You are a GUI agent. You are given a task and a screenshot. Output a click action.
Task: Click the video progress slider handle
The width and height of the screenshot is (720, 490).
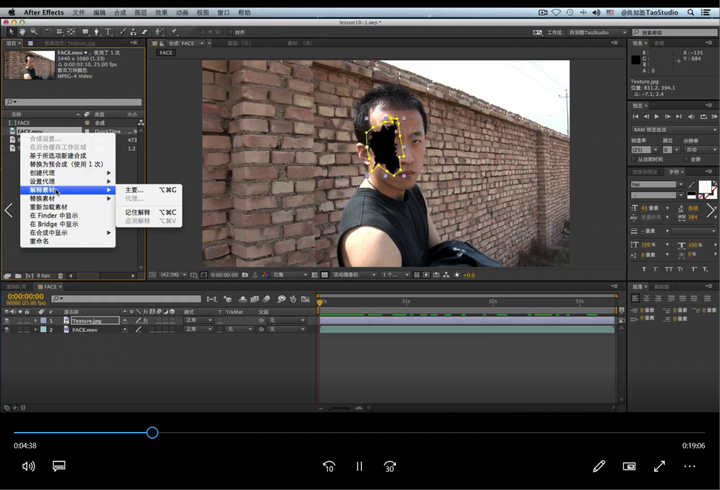[x=152, y=433]
